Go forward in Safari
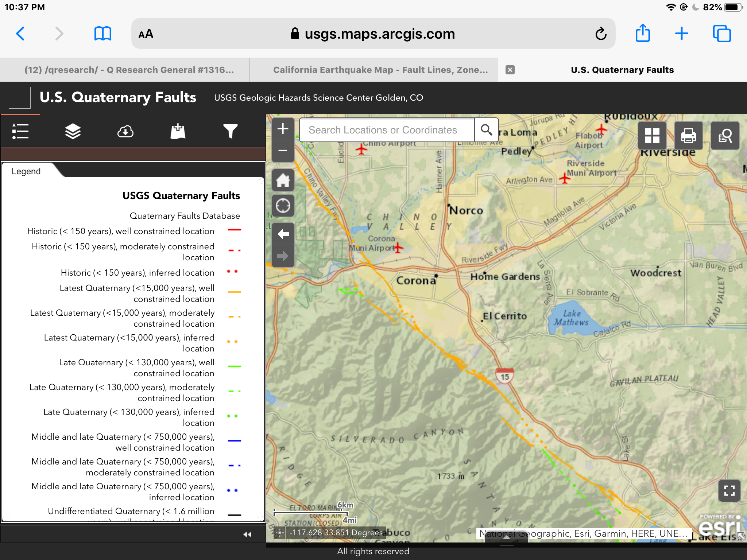This screenshot has width=747, height=560. 59,34
